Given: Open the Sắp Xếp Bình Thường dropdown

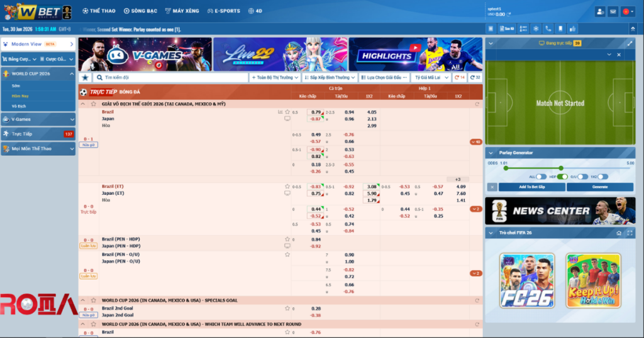Looking at the screenshot, I should [330, 77].
